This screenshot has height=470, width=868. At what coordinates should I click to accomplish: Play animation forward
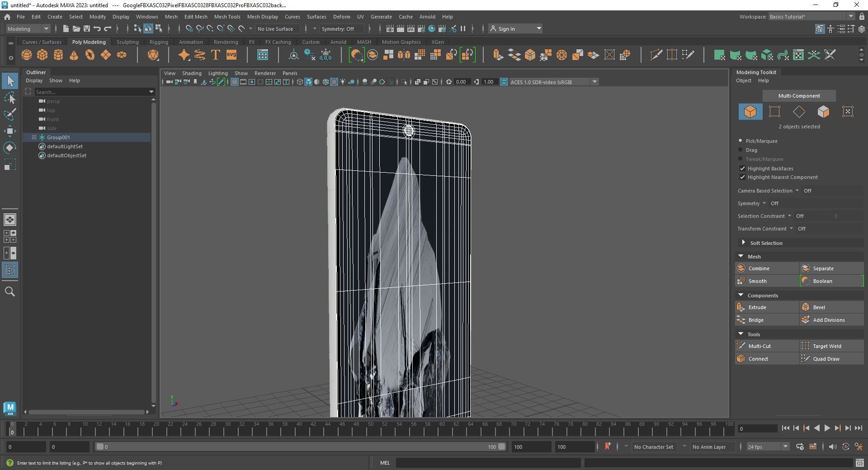click(x=827, y=428)
